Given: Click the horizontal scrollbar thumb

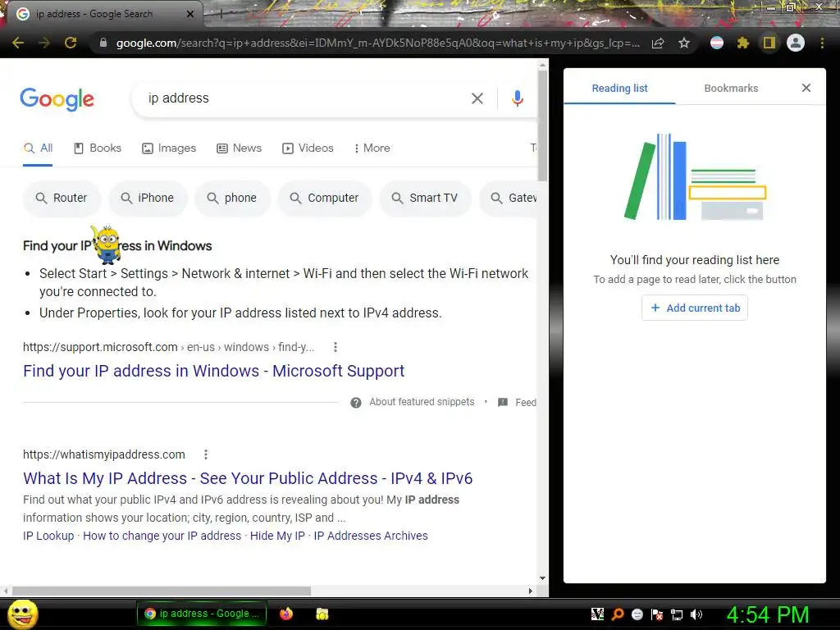Looking at the screenshot, I should (162, 591).
